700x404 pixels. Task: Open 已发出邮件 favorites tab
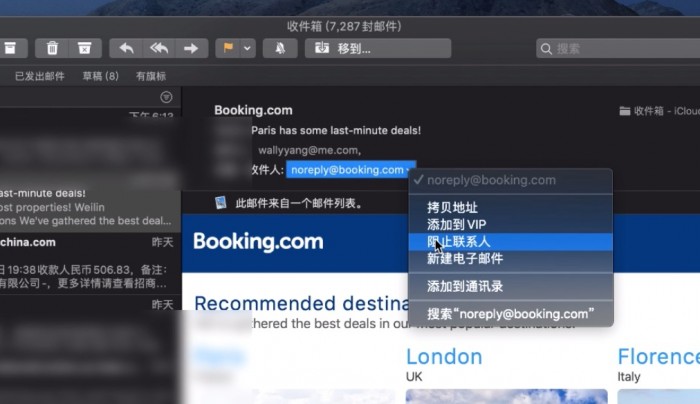point(40,76)
